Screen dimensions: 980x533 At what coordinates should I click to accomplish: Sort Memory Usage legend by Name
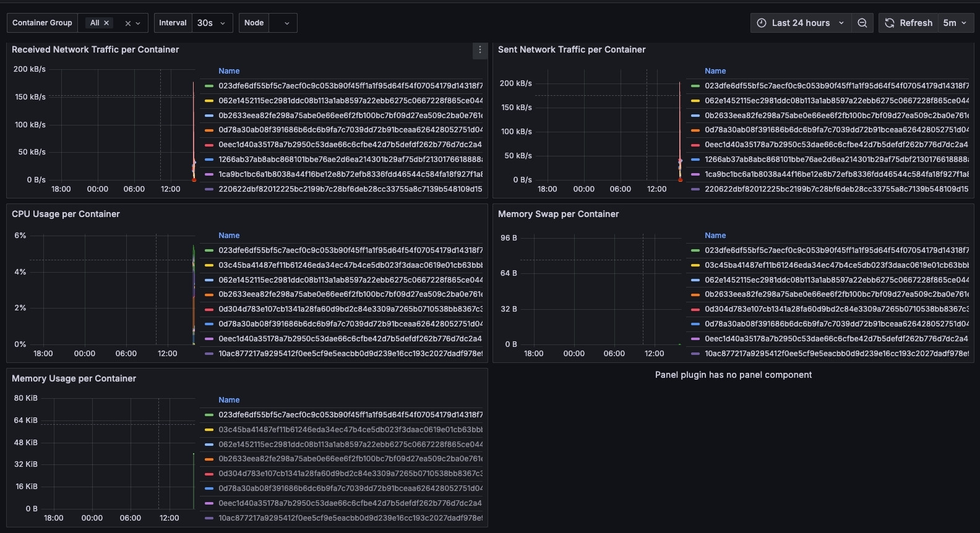click(x=229, y=400)
